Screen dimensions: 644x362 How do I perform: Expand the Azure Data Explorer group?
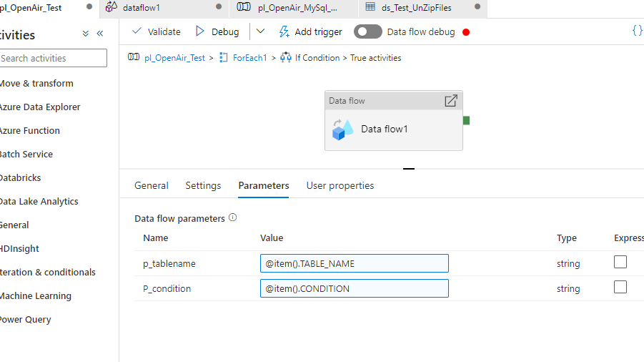(40, 107)
